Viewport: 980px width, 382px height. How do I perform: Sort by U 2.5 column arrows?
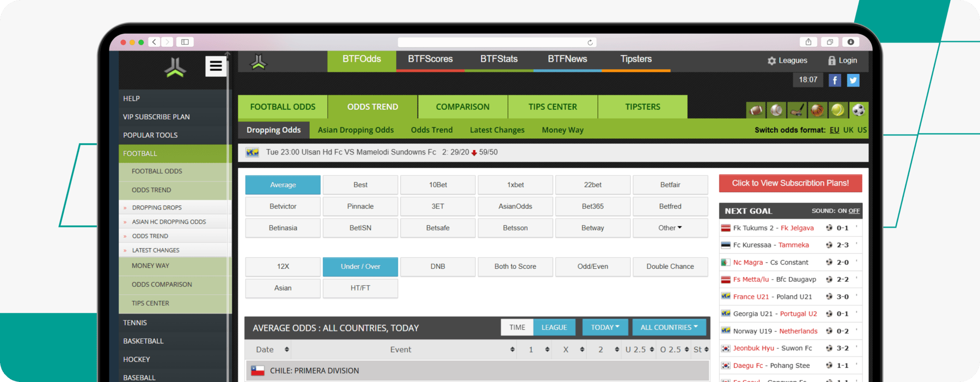point(652,349)
